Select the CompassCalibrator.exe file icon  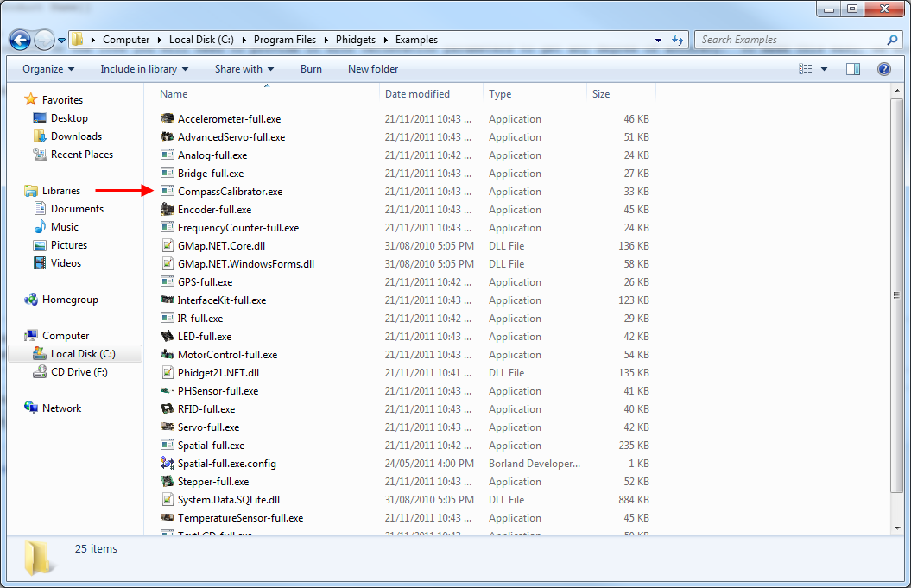click(x=168, y=191)
